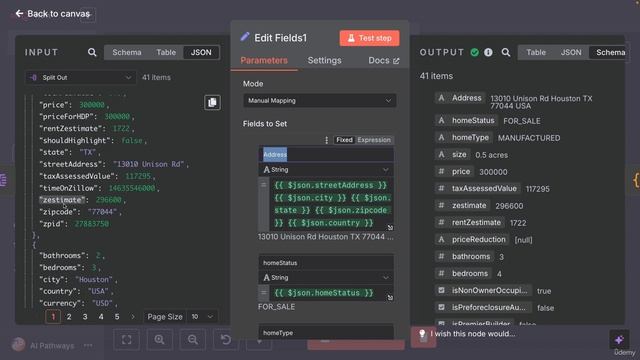Go back to canvas
This screenshot has height=360, width=640.
point(53,14)
